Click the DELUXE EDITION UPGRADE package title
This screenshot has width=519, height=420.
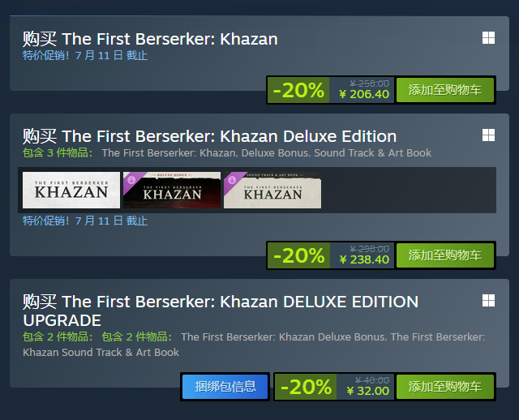[x=221, y=311]
